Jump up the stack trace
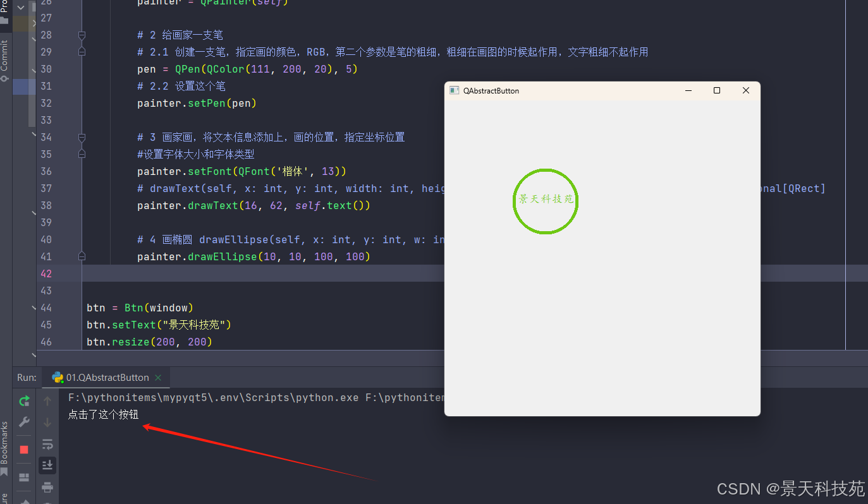Image resolution: width=868 pixels, height=504 pixels. (47, 400)
